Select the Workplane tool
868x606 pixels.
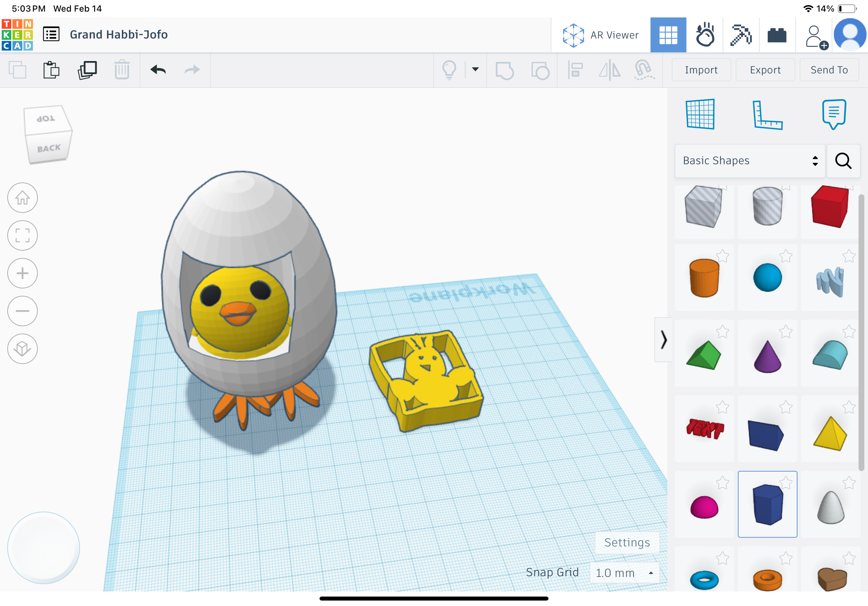[x=700, y=114]
